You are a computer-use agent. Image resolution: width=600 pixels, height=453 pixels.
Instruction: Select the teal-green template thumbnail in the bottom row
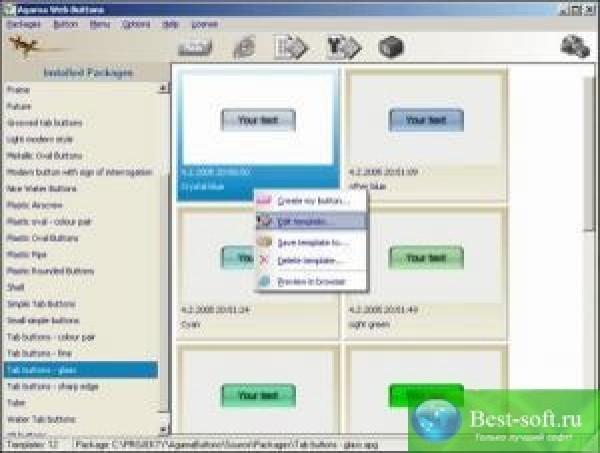[x=258, y=390]
